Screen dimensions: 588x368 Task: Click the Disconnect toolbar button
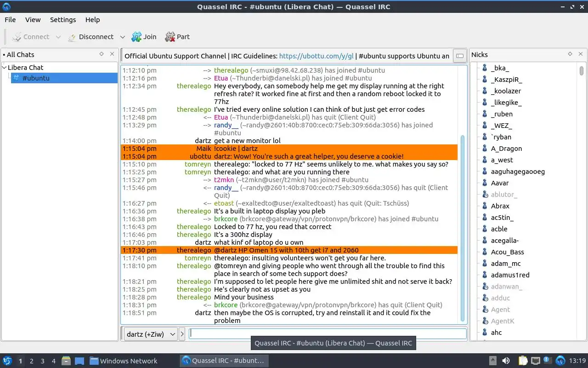click(90, 37)
